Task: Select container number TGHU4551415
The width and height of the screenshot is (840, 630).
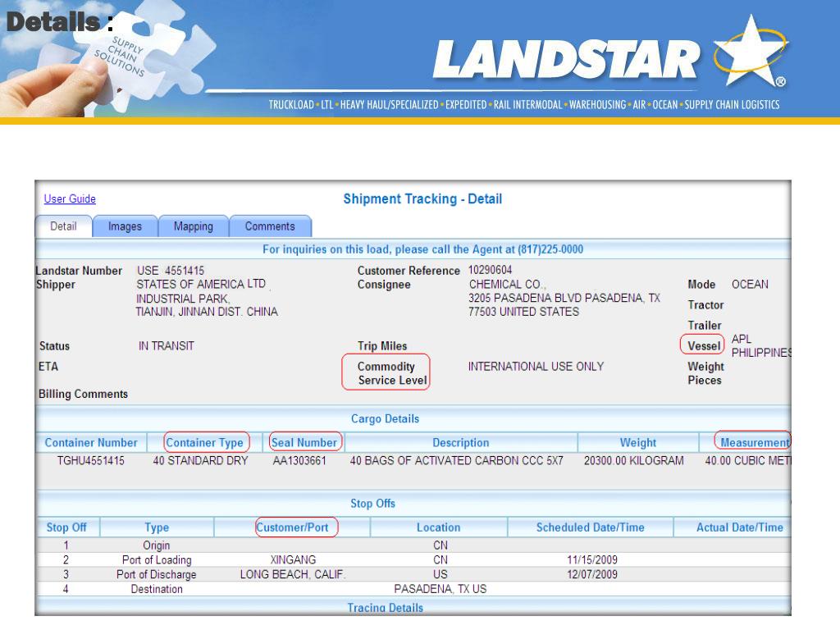Action: (x=91, y=461)
